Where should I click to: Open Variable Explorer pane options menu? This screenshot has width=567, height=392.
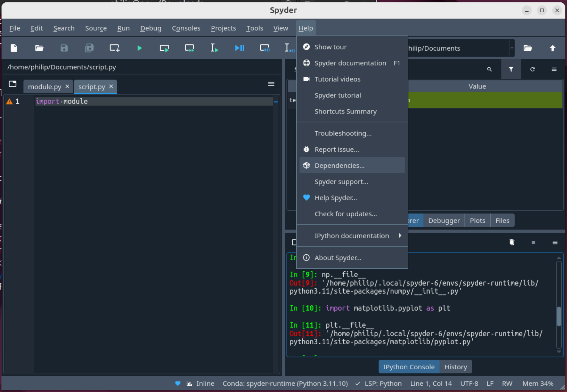coord(554,69)
